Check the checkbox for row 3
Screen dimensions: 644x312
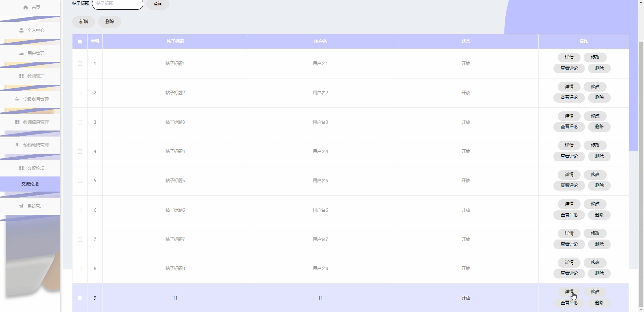click(80, 122)
